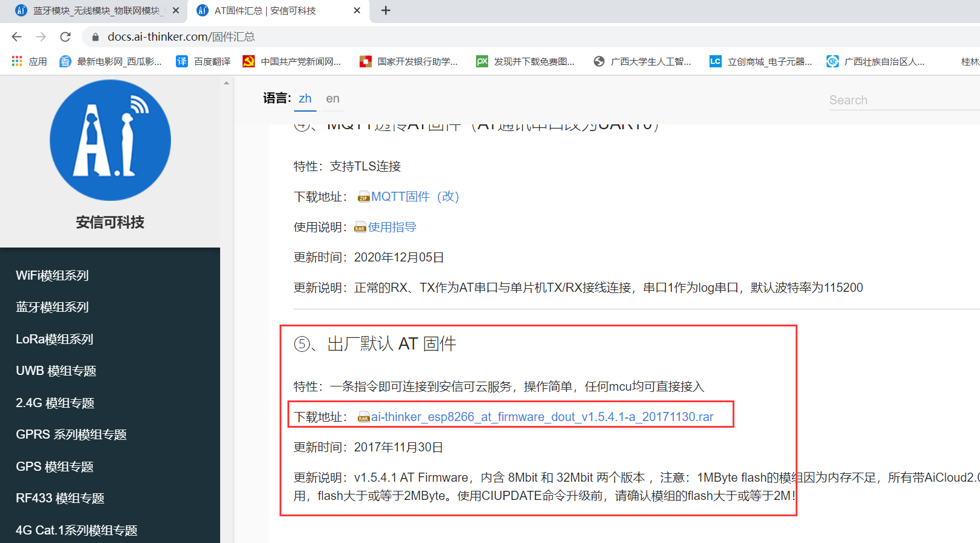Switch language to en

point(333,99)
